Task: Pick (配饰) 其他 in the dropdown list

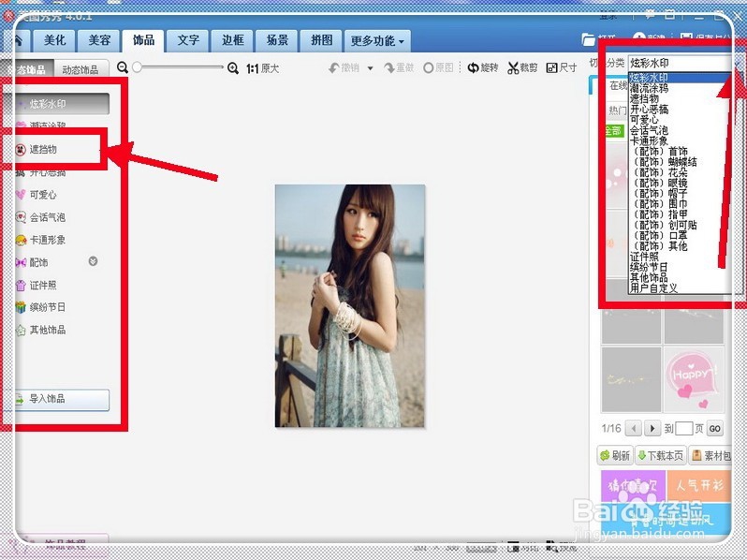Action: [659, 246]
